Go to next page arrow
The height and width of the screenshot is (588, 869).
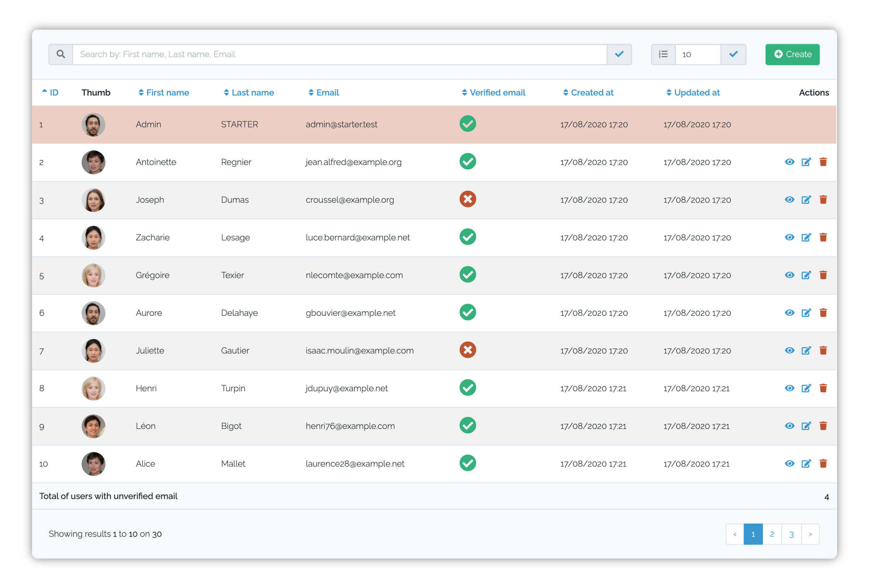coord(810,534)
